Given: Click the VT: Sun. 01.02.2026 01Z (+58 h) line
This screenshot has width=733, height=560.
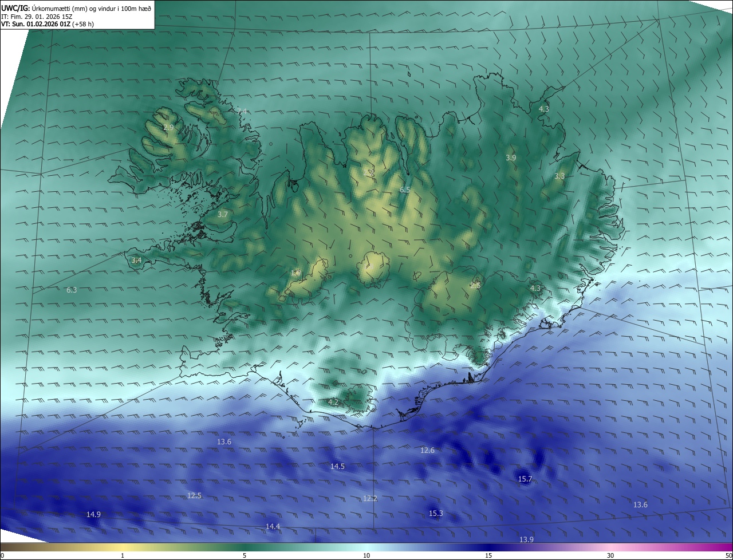Looking at the screenshot, I should (x=48, y=24).
